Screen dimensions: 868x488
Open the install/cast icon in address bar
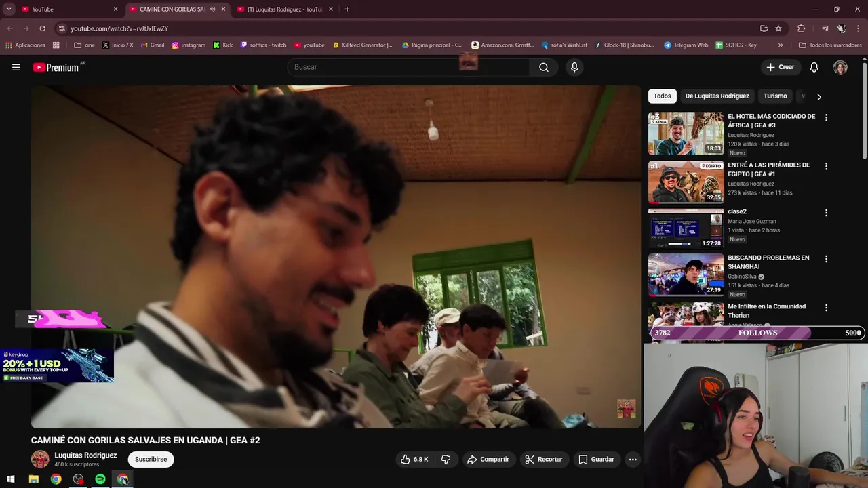(x=764, y=28)
